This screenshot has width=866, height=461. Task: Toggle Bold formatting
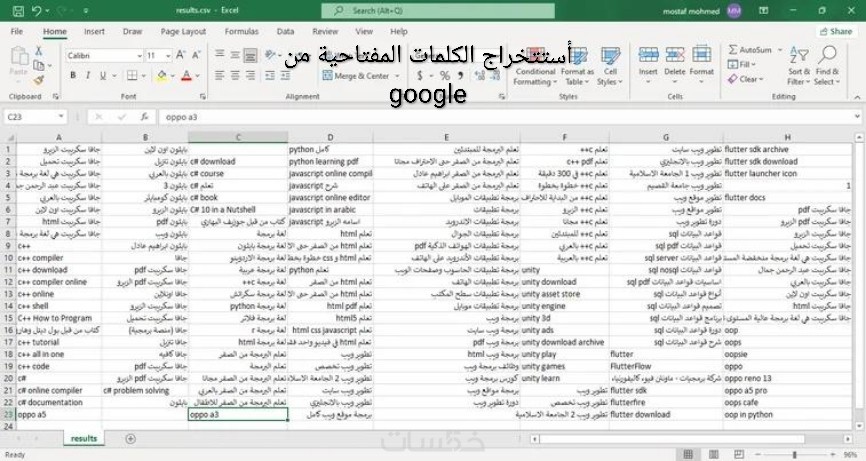[73, 75]
